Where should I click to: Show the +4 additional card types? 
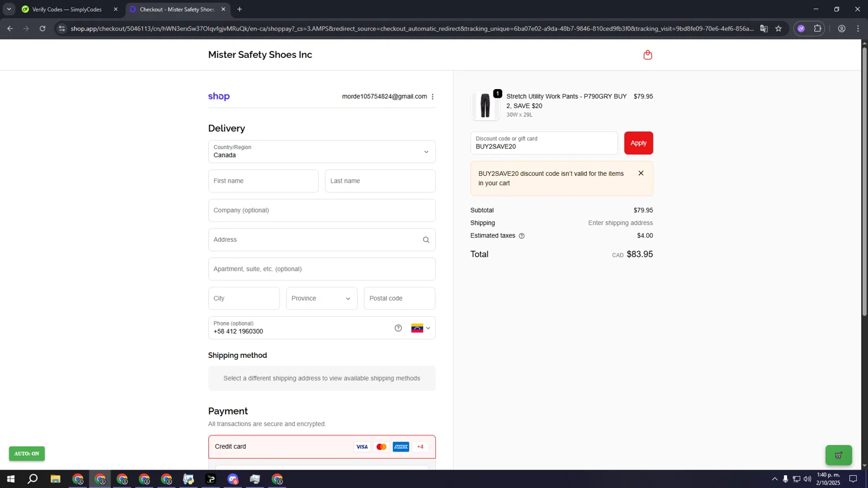click(421, 447)
